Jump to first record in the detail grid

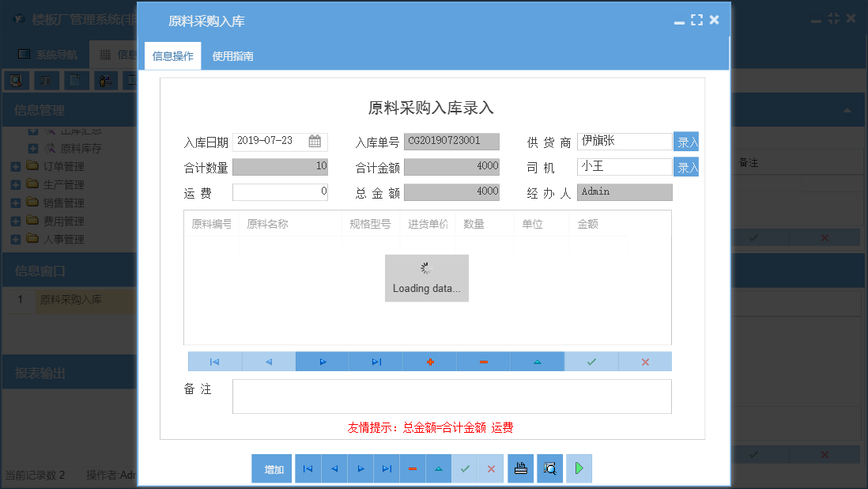click(214, 361)
